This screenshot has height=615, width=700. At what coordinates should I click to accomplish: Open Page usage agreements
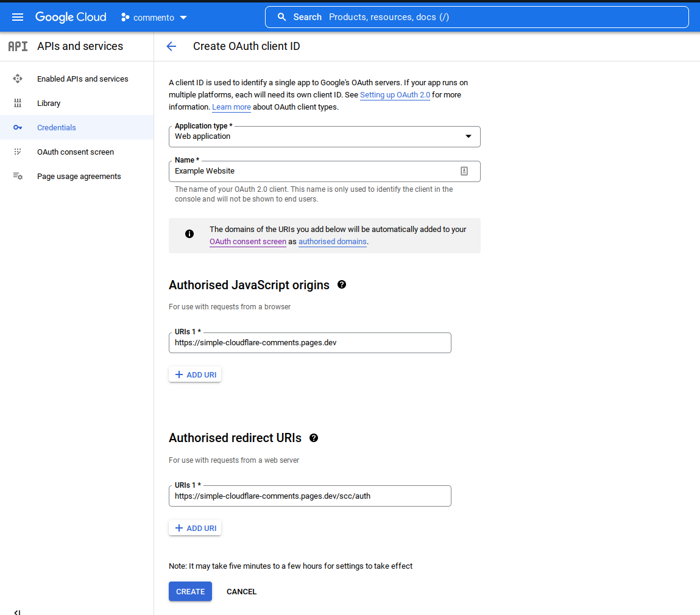coord(79,176)
